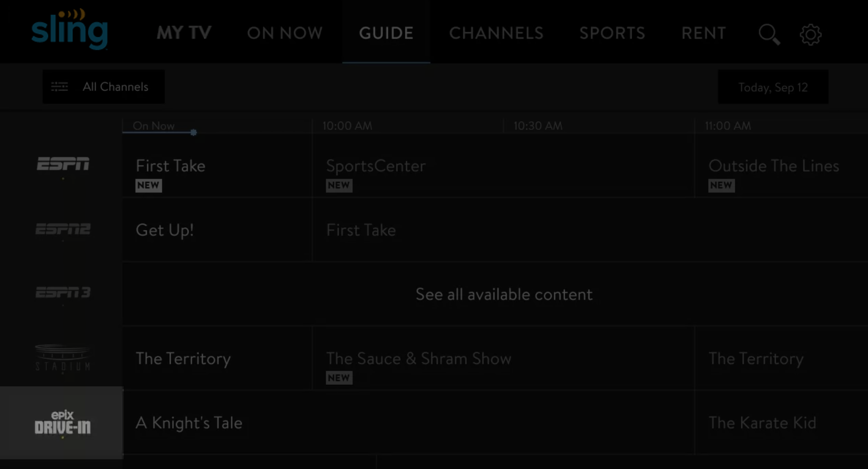This screenshot has height=469, width=868.
Task: Select the Epix Drive-In channel logo
Action: click(63, 423)
